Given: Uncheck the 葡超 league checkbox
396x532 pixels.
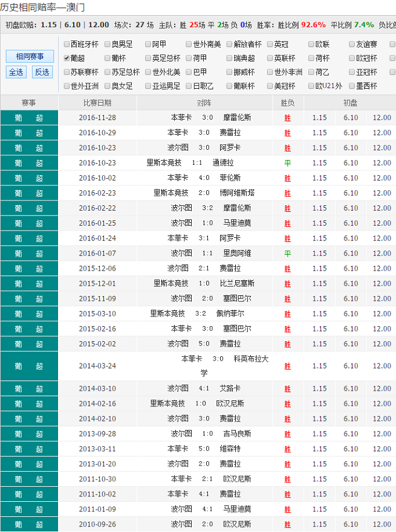Looking at the screenshot, I should pos(67,59).
